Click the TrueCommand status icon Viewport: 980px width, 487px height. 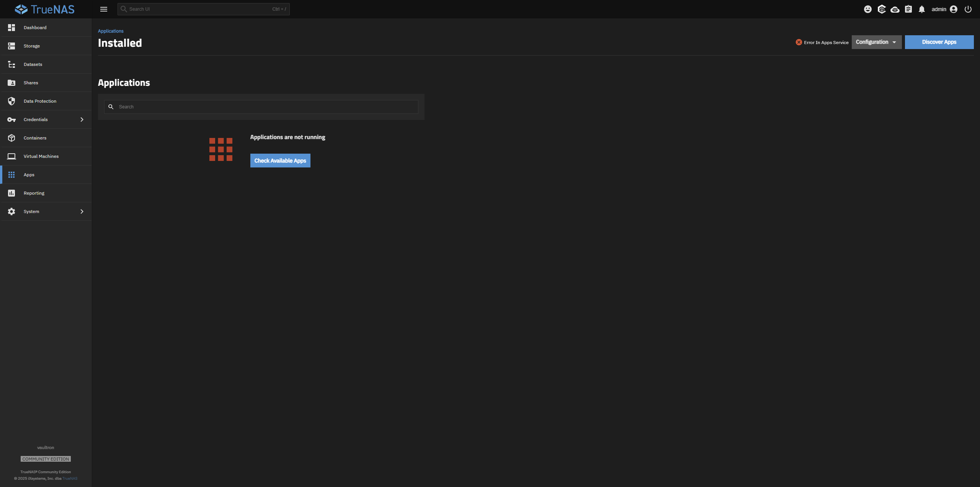pyautogui.click(x=882, y=9)
